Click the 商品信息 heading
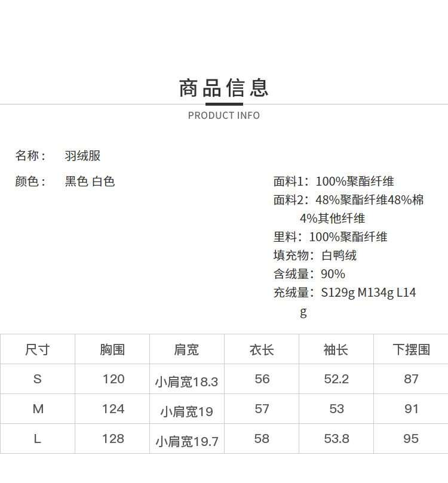 [x=223, y=88]
